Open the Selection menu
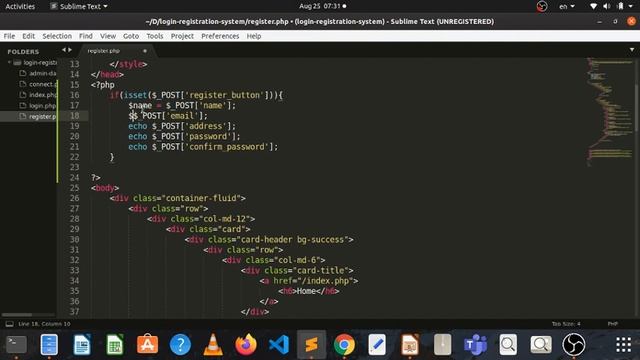 (57, 36)
